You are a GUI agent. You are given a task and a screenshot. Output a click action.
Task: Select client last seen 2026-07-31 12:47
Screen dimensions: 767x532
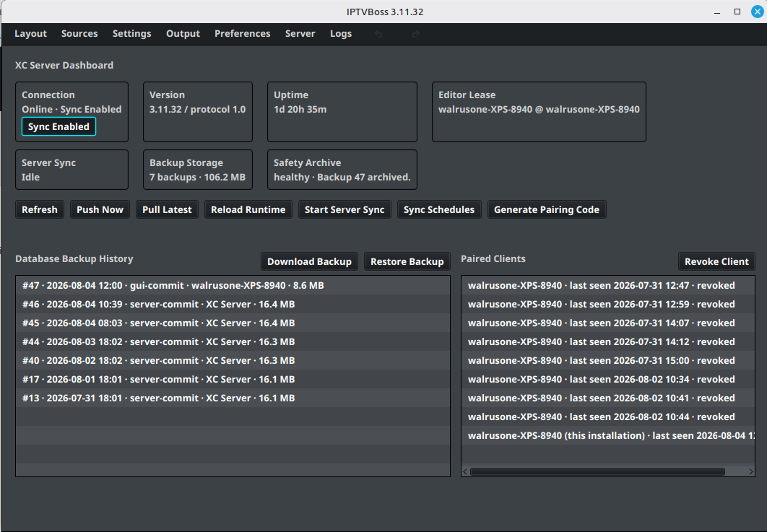608,286
